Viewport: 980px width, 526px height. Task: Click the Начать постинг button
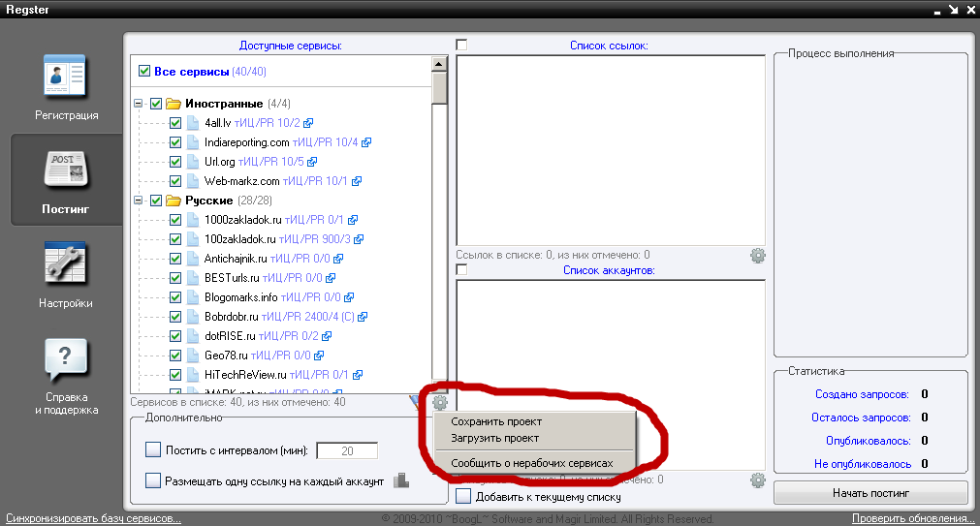pyautogui.click(x=870, y=493)
